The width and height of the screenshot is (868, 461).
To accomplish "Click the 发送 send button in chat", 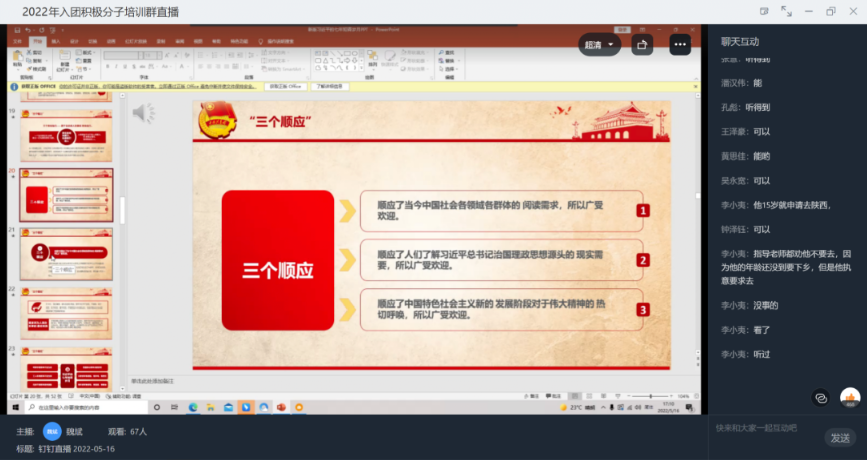I will click(x=840, y=438).
